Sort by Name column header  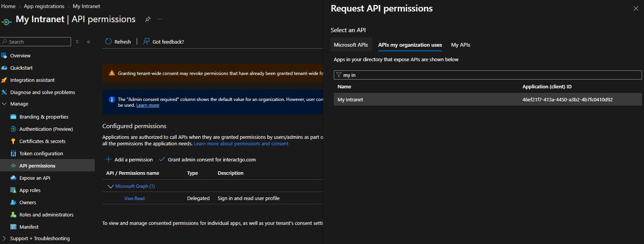(344, 87)
